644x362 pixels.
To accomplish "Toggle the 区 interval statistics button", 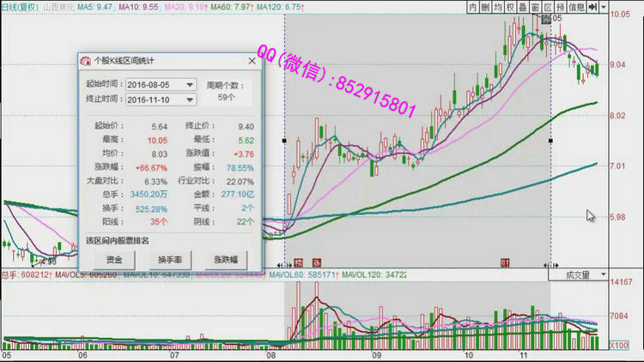I will pos(547,7).
